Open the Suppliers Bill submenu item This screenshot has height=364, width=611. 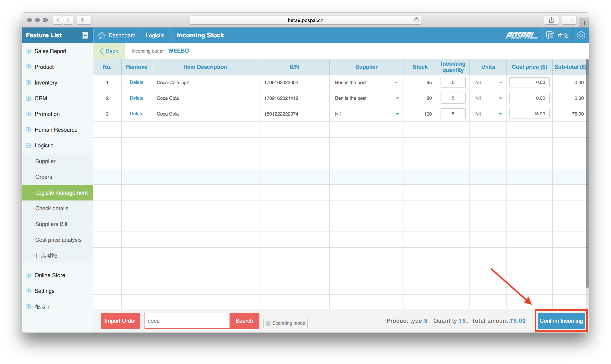pos(51,224)
